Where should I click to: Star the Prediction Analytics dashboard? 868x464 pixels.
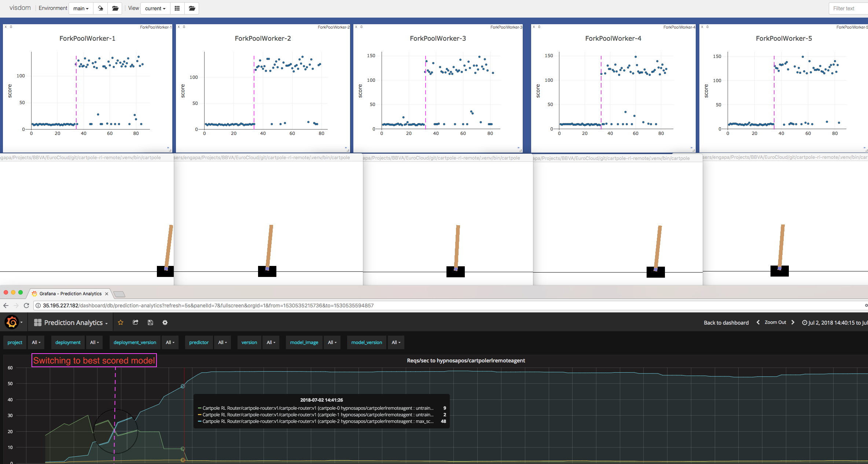coord(121,322)
